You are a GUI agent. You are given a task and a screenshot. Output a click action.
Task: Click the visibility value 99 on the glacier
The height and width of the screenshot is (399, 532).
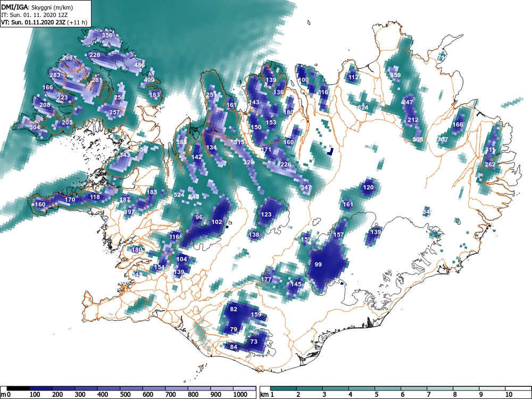(318, 264)
